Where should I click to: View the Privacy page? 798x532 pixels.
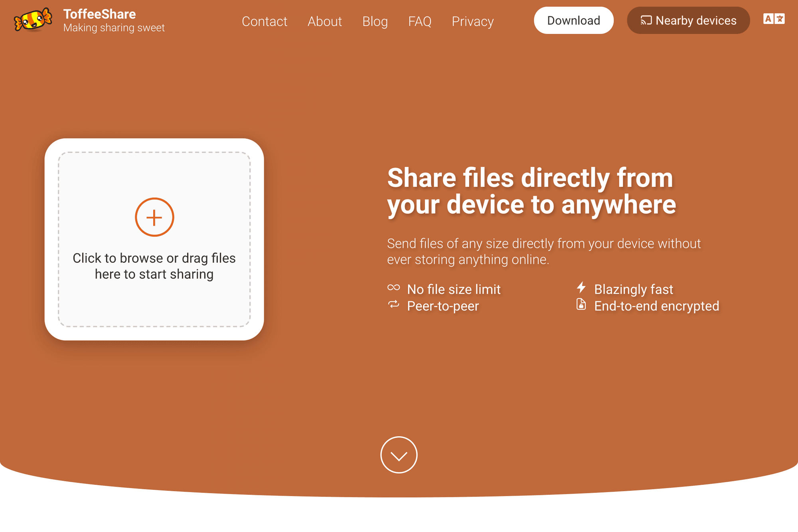point(473,21)
